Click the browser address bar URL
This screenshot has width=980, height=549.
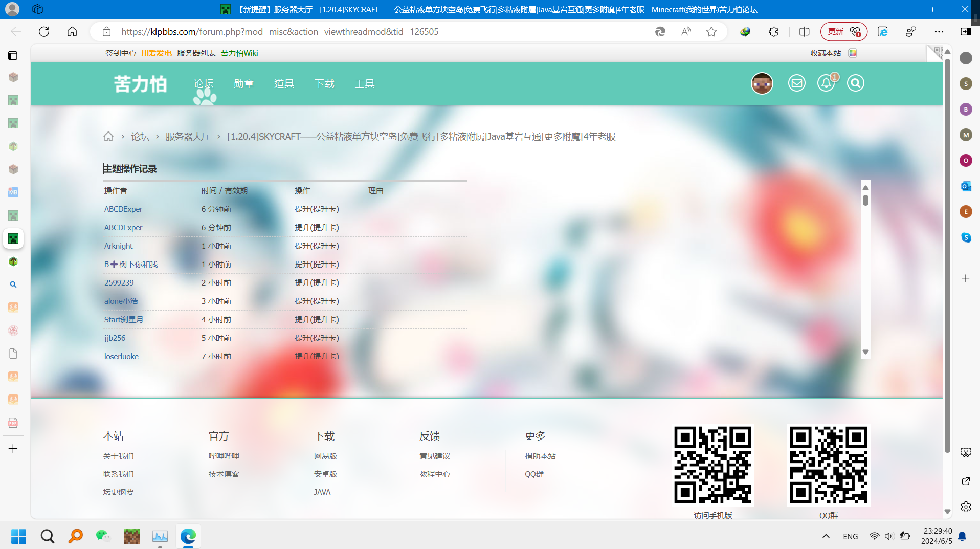pyautogui.click(x=280, y=32)
